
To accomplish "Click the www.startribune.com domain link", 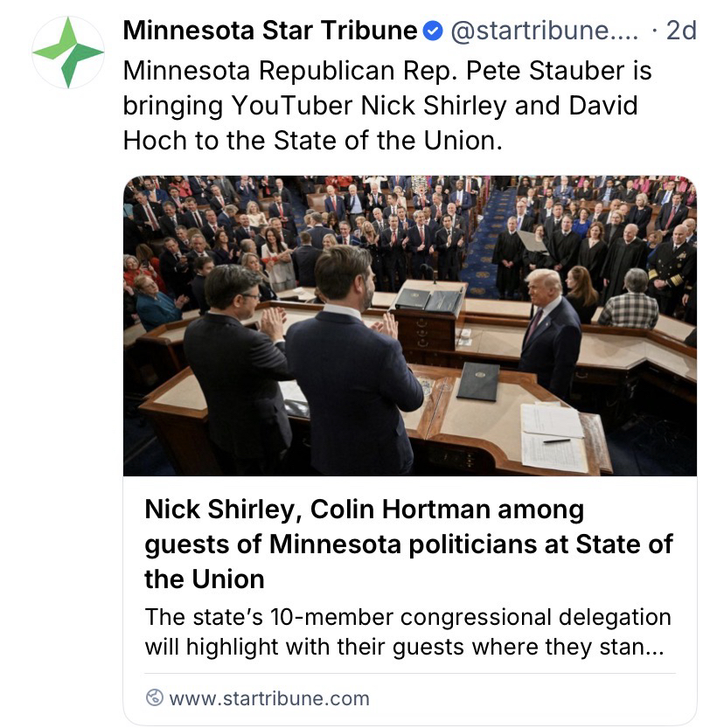I will (268, 698).
